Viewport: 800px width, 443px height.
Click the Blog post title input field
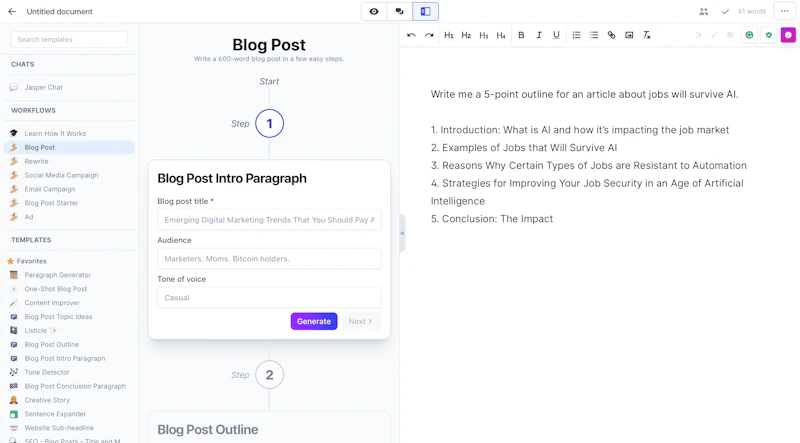[269, 220]
